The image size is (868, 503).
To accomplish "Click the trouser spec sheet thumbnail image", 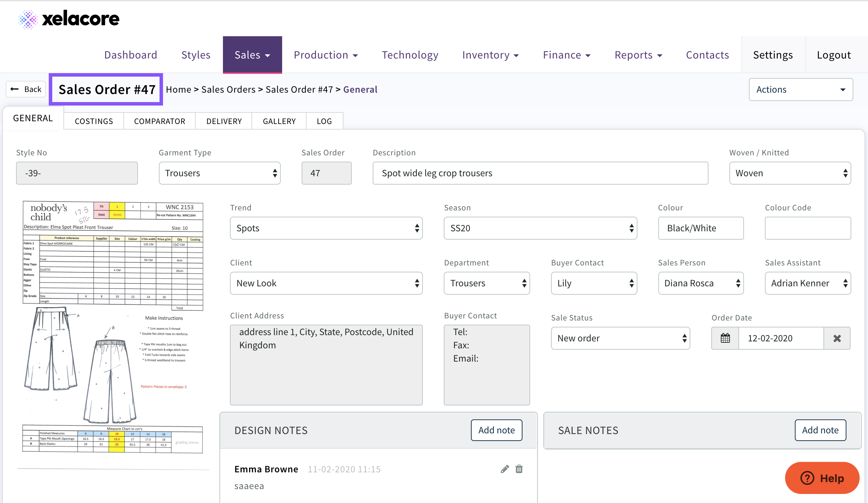I will click(113, 327).
